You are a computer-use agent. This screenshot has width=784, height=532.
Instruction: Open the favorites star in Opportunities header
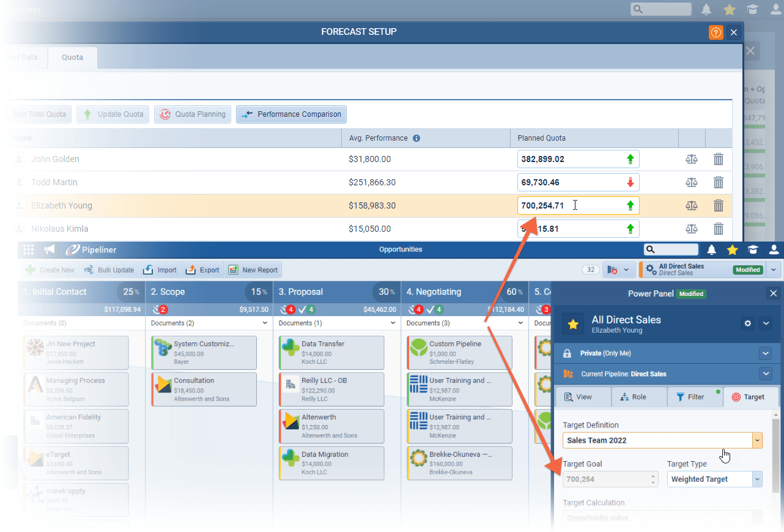732,249
